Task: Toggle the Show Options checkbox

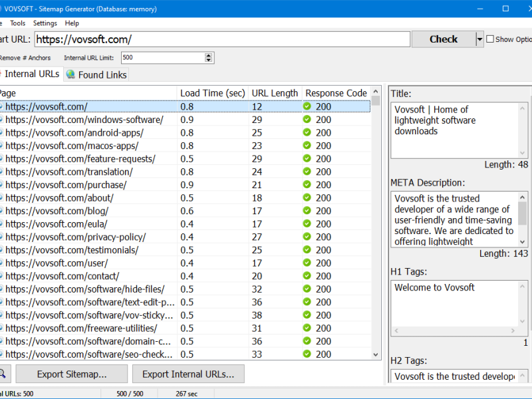Action: (490, 39)
